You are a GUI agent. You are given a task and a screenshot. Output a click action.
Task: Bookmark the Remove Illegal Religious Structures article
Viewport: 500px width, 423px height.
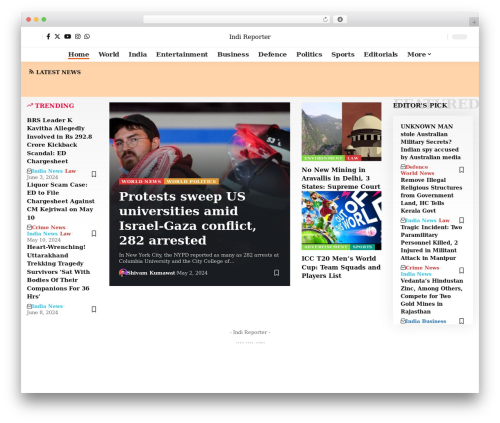(x=461, y=220)
